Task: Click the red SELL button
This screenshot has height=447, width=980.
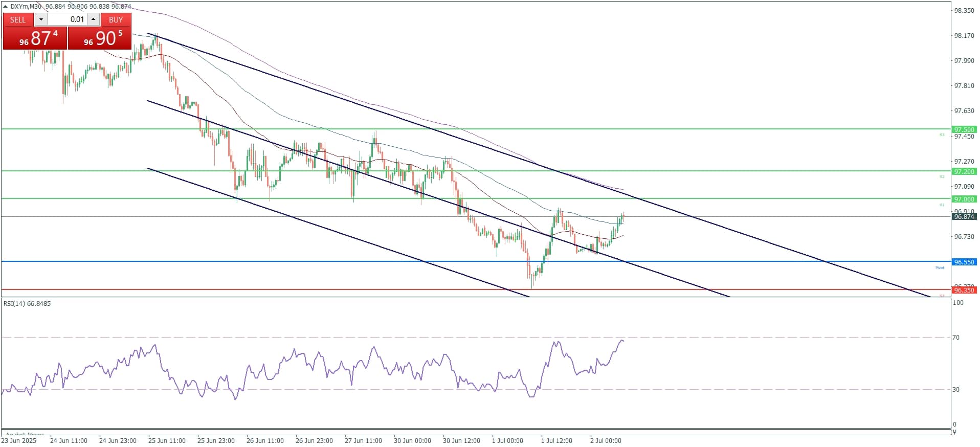Action: 18,19
